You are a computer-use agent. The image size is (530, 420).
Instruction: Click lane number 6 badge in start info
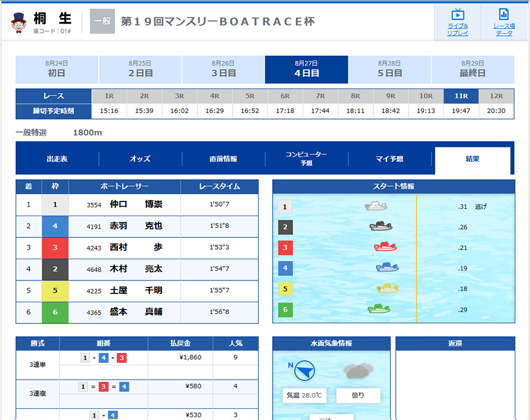coord(285,310)
